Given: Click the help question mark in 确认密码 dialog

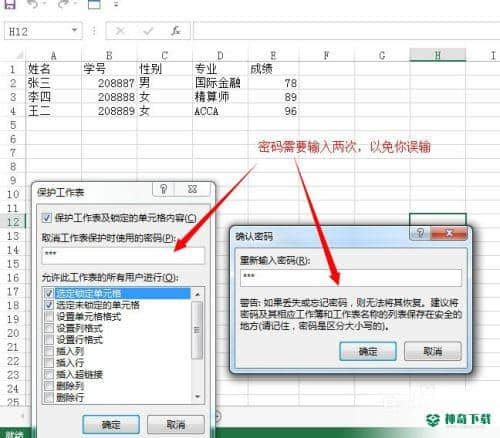Looking at the screenshot, I should pos(420,233).
